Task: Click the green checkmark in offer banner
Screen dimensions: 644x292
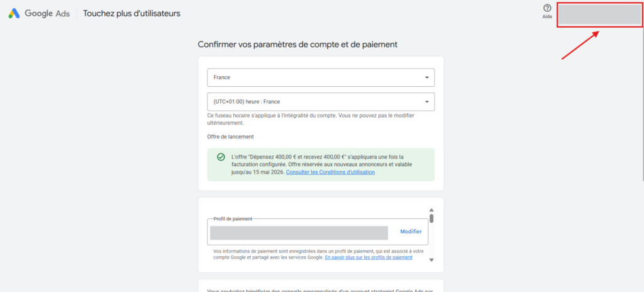Action: (221, 157)
